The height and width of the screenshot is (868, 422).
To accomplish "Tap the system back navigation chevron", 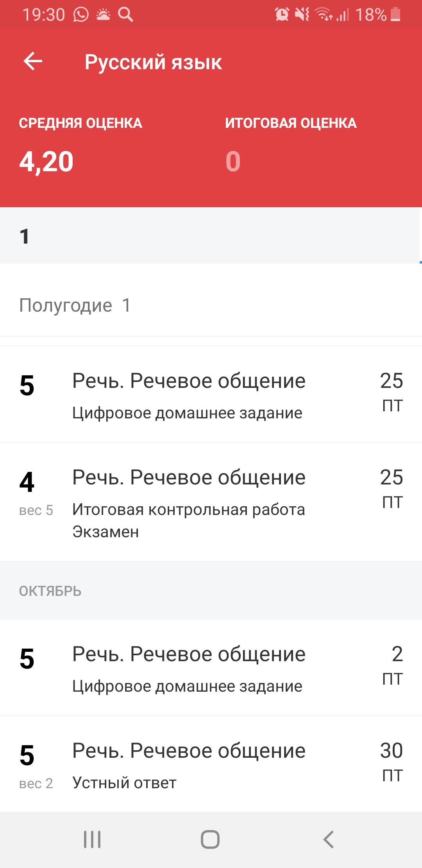I will (x=329, y=839).
